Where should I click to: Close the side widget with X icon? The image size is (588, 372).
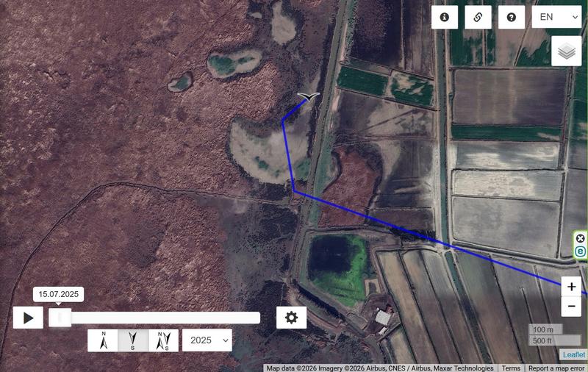(580, 238)
